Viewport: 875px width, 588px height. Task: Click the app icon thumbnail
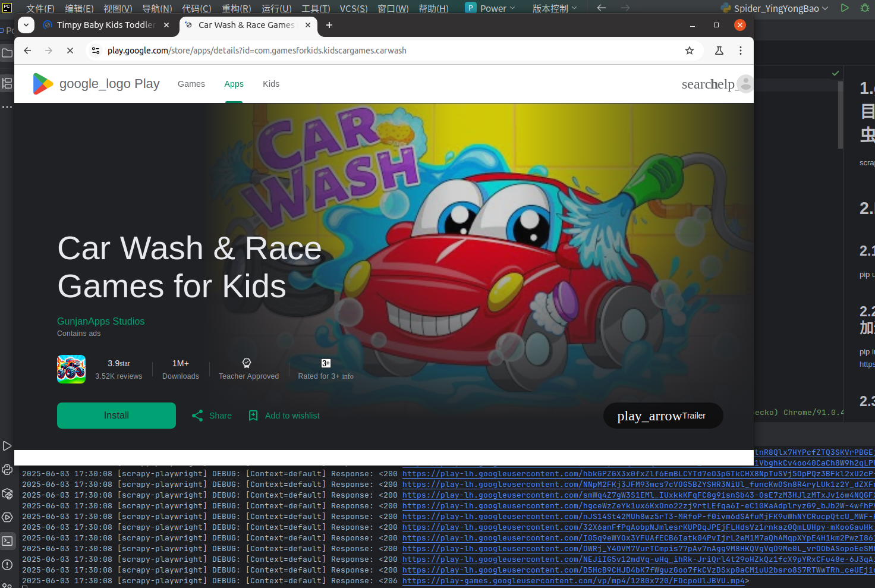pyautogui.click(x=71, y=369)
